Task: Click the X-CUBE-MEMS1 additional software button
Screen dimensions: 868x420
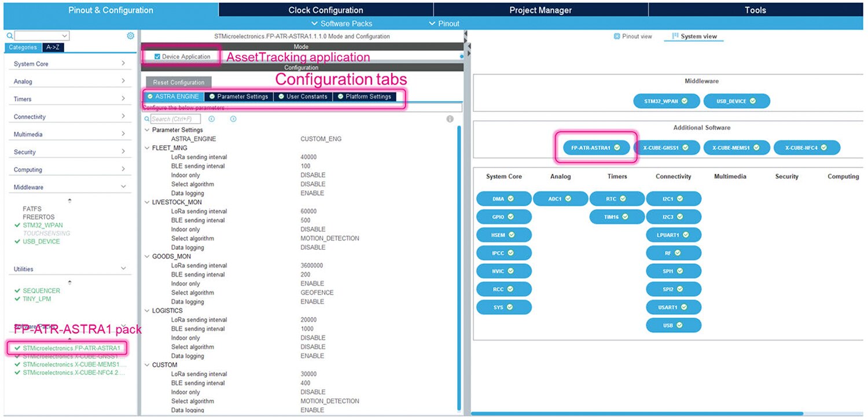Action: pos(737,148)
